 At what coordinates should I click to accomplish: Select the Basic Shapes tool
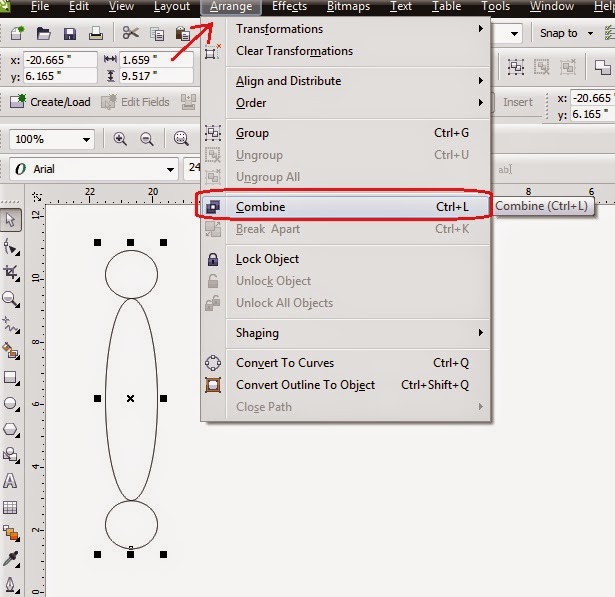click(11, 455)
